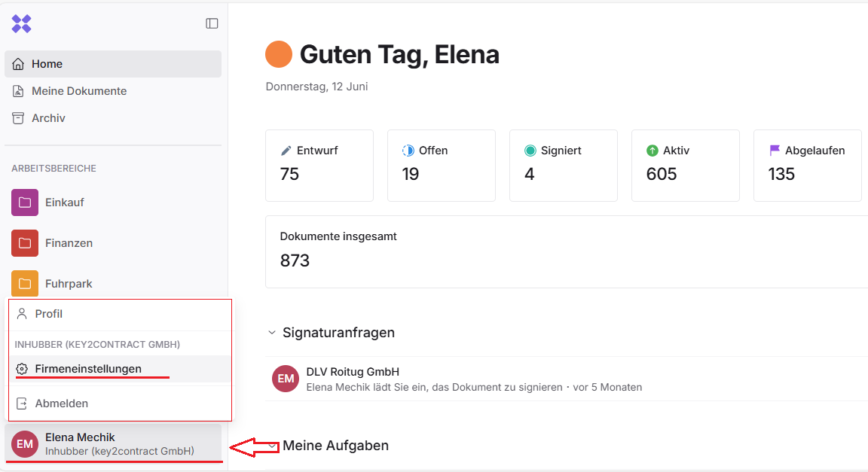
Task: Select Profil from the user menu
Action: pyautogui.click(x=49, y=314)
